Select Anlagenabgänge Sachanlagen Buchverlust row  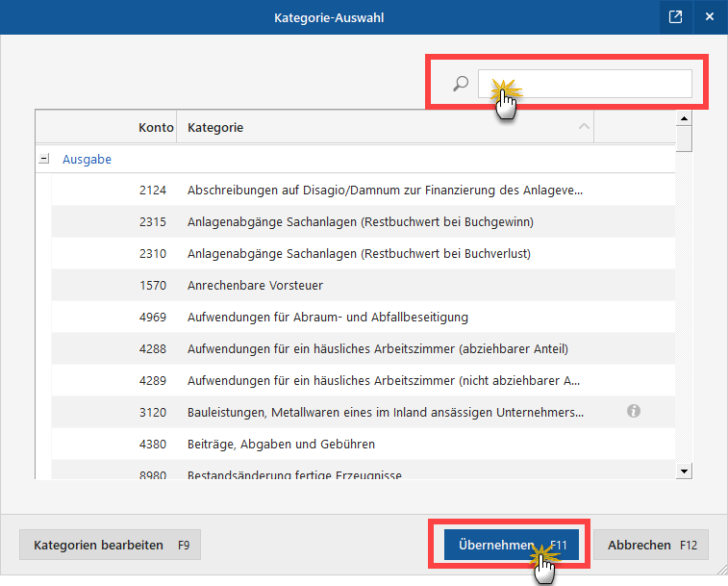pos(364,253)
